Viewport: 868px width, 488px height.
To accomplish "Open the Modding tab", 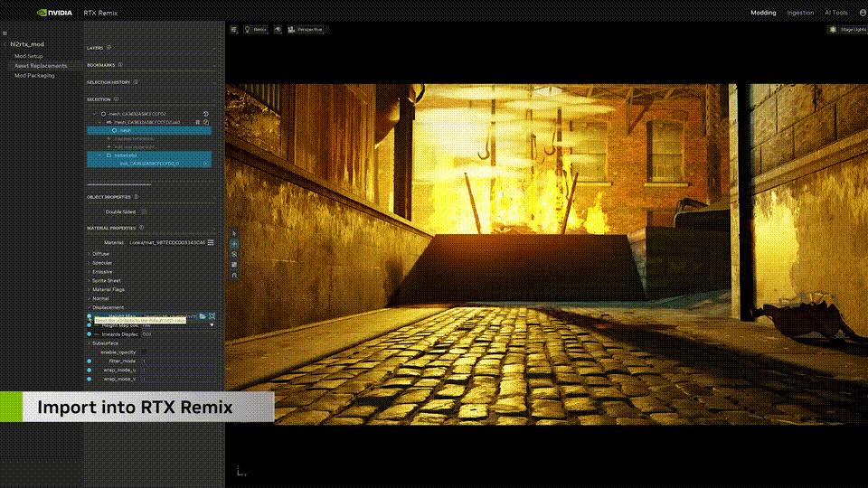I will click(763, 12).
